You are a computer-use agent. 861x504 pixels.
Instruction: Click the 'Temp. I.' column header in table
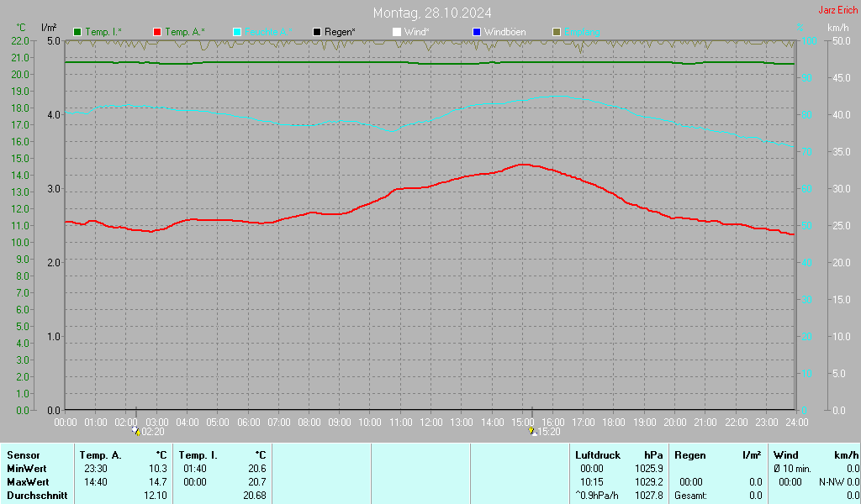click(198, 455)
